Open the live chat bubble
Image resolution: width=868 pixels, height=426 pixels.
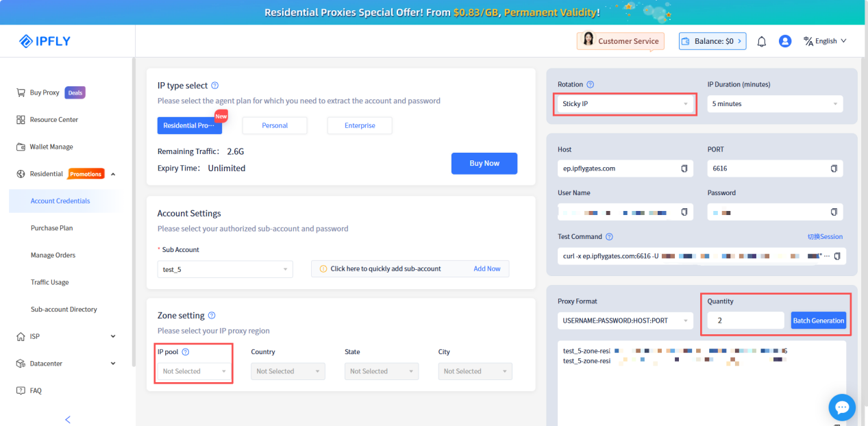(x=842, y=408)
